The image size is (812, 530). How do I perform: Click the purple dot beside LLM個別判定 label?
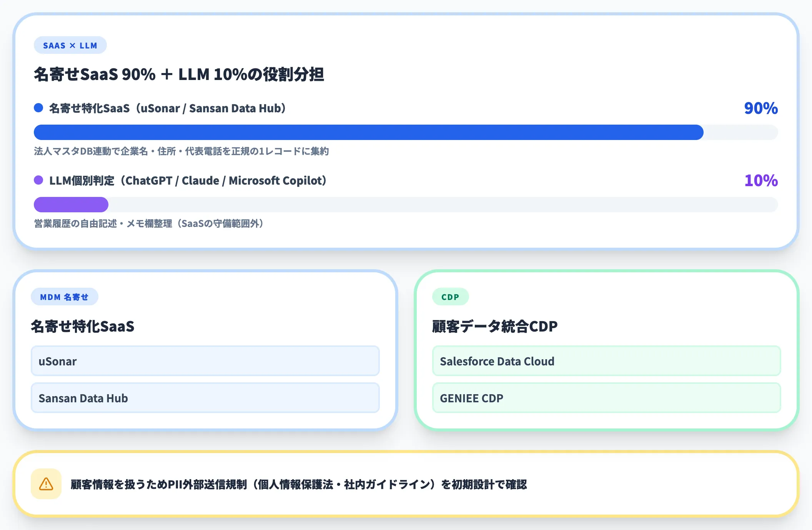pyautogui.click(x=38, y=180)
